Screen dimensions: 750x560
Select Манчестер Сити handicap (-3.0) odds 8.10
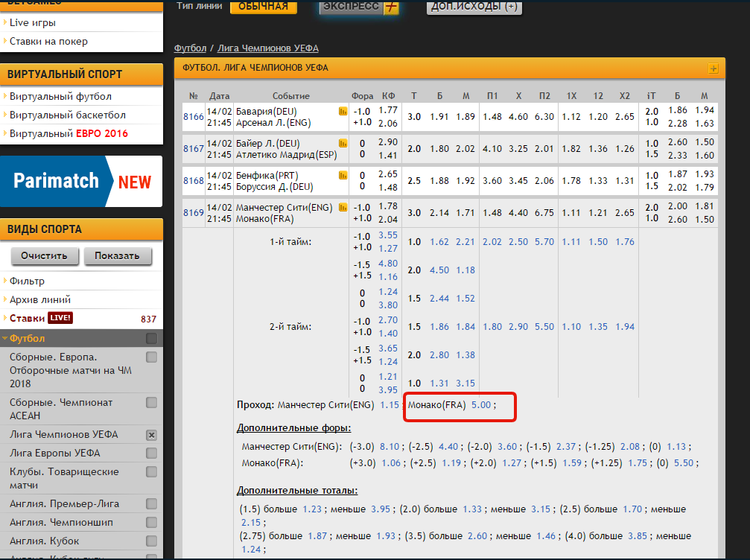point(390,447)
